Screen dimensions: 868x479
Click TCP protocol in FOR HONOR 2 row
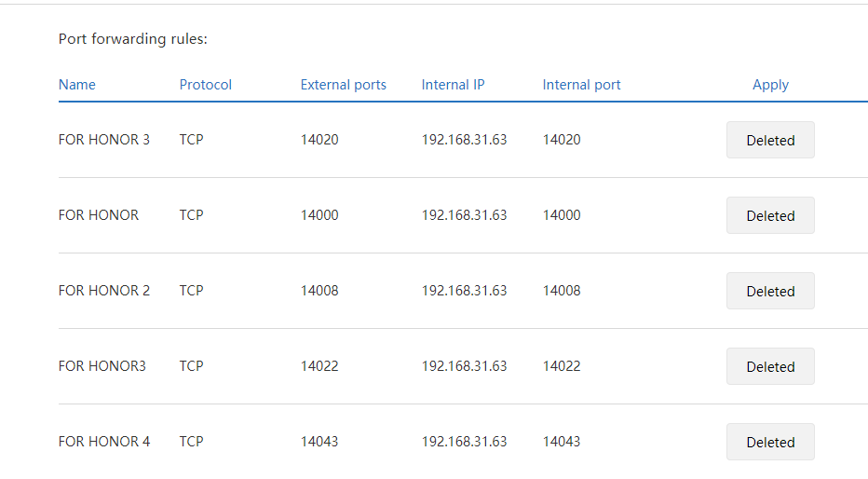(191, 291)
